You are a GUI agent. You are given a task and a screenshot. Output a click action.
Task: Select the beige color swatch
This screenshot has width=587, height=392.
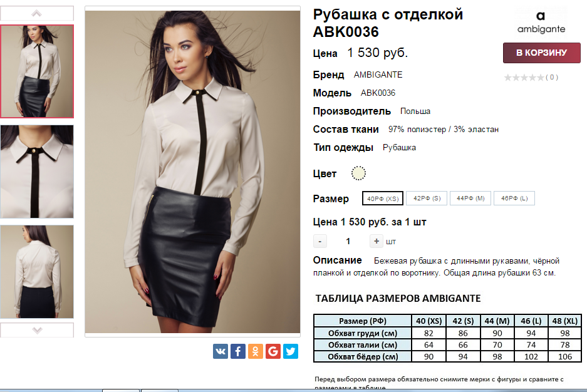click(x=358, y=173)
